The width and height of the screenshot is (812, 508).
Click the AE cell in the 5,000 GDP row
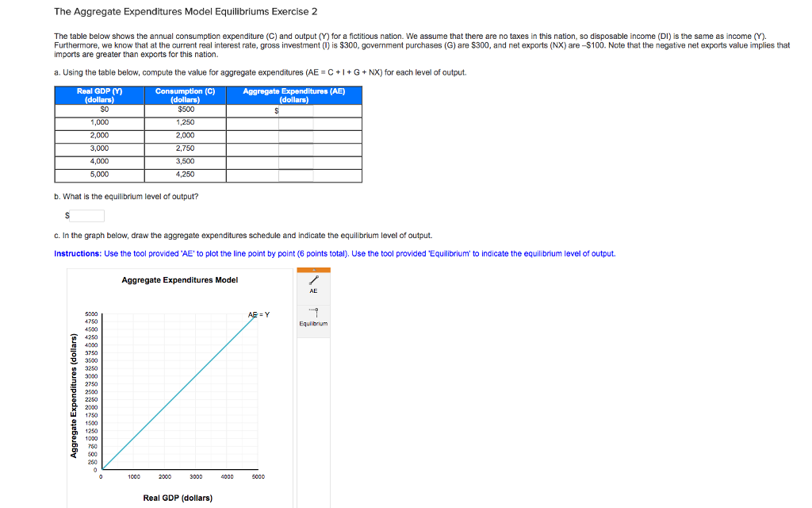click(297, 175)
